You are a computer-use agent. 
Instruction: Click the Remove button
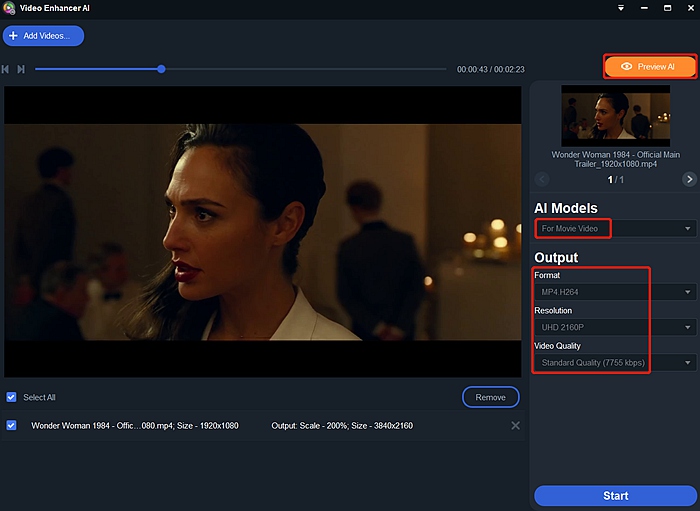pos(491,397)
